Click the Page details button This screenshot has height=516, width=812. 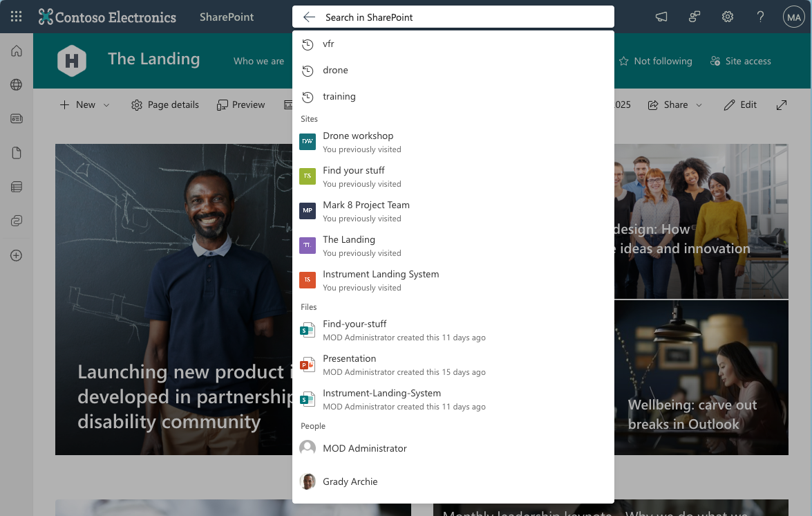click(165, 105)
